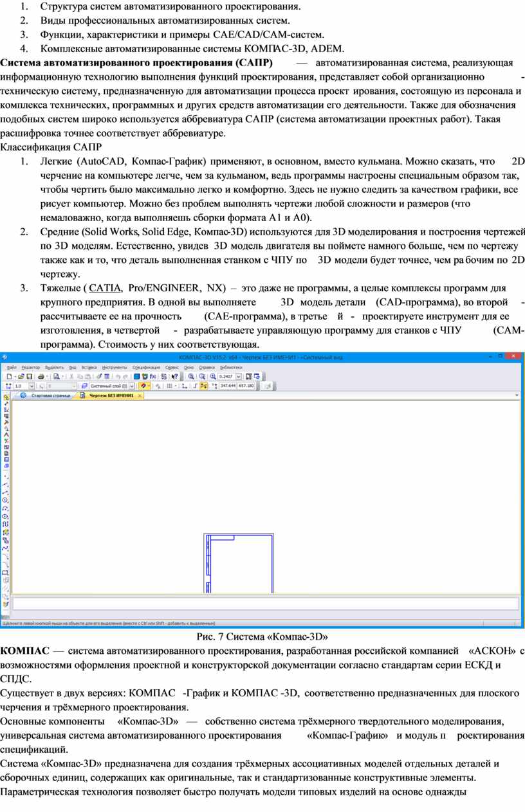The image size is (525, 812).
Task: Toggle the snap magnet button
Action: [x=143, y=386]
